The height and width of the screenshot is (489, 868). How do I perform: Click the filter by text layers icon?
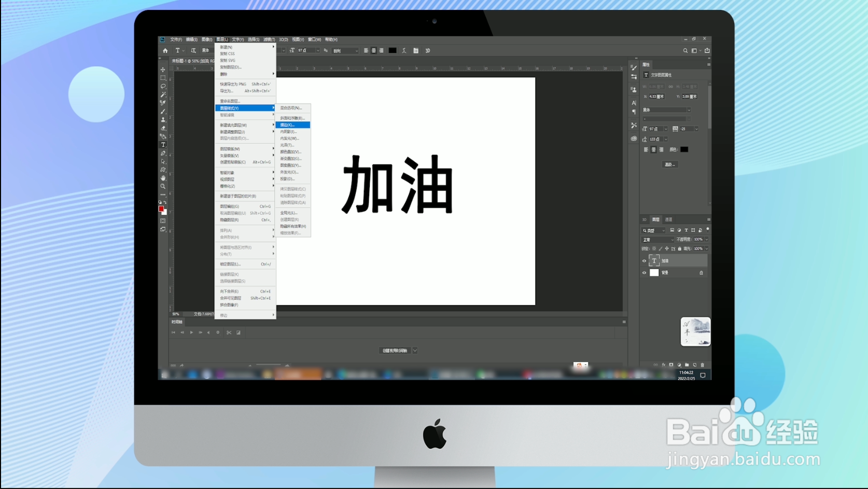pyautogui.click(x=686, y=230)
